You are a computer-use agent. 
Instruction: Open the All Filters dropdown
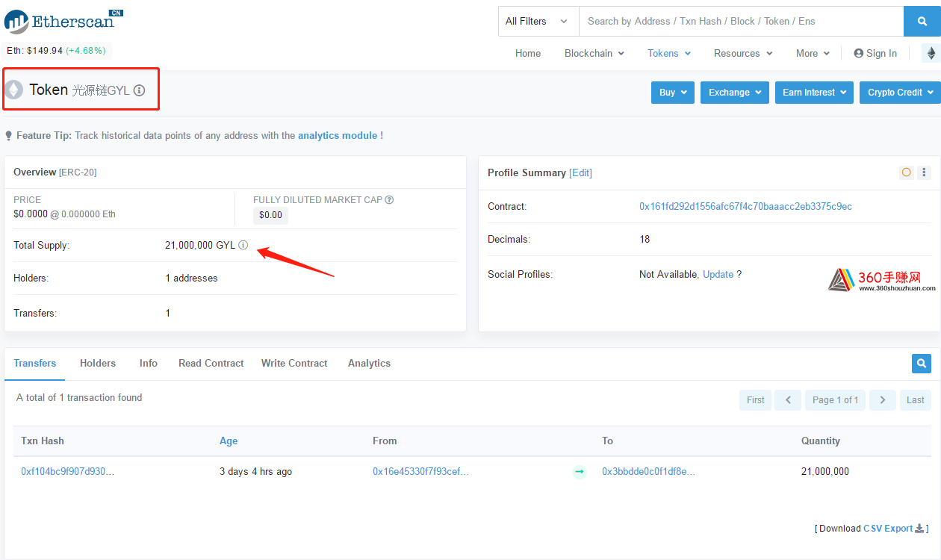(x=538, y=21)
